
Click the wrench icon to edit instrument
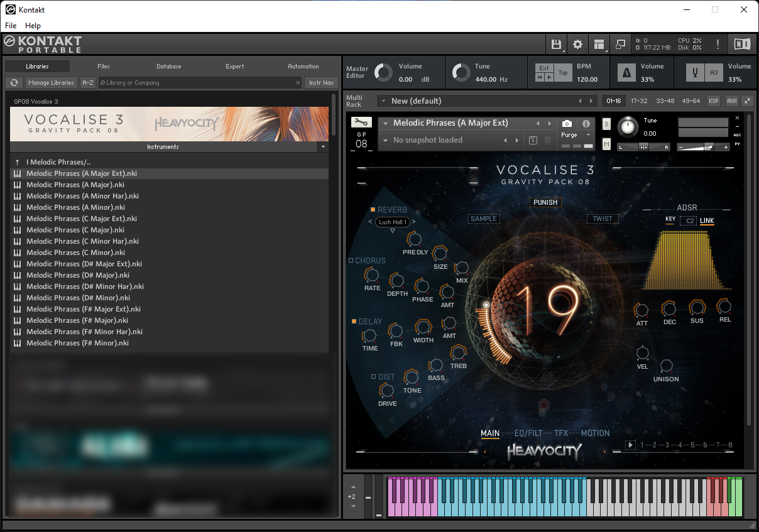pos(361,123)
